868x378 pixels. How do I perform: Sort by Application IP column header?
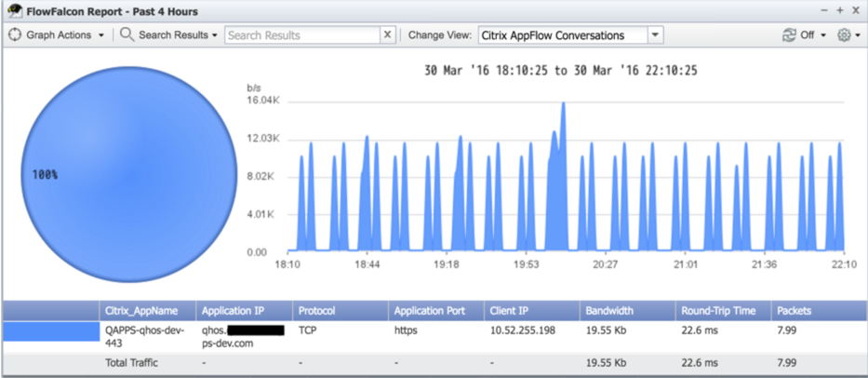pos(244,311)
